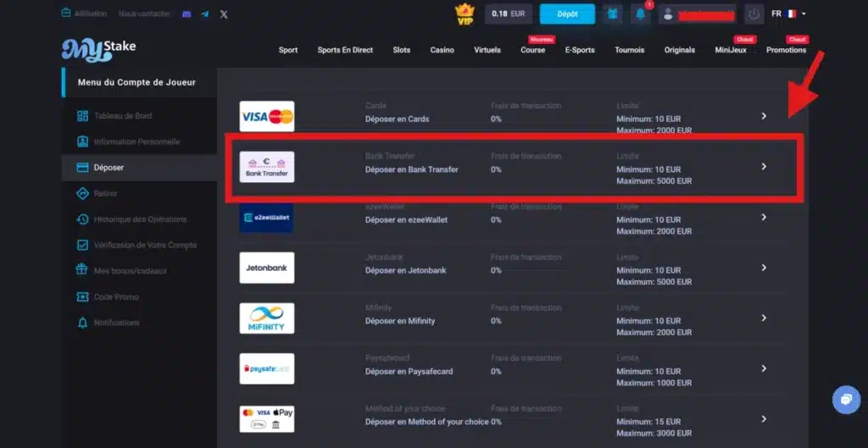Click the blue Dépôt button
Viewport: 868px width, 448px height.
(567, 14)
